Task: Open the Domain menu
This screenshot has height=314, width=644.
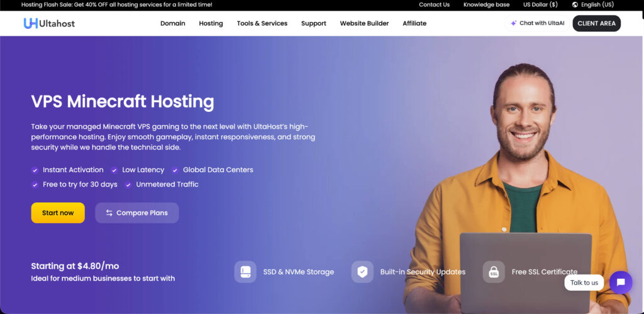Action: point(172,23)
